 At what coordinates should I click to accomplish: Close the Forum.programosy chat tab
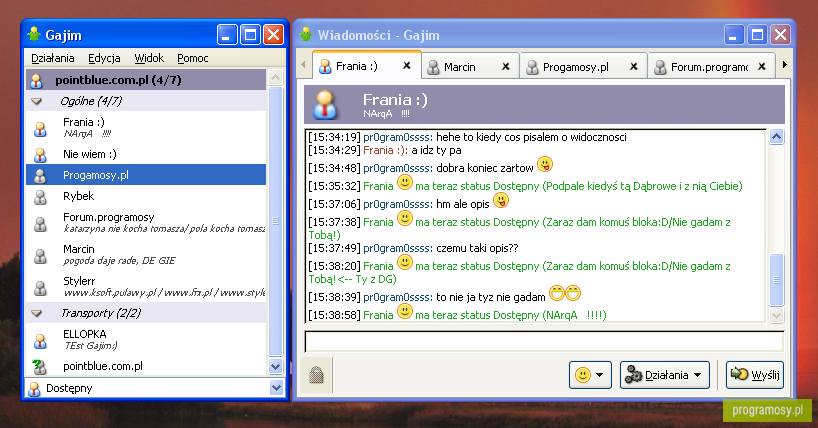[762, 66]
